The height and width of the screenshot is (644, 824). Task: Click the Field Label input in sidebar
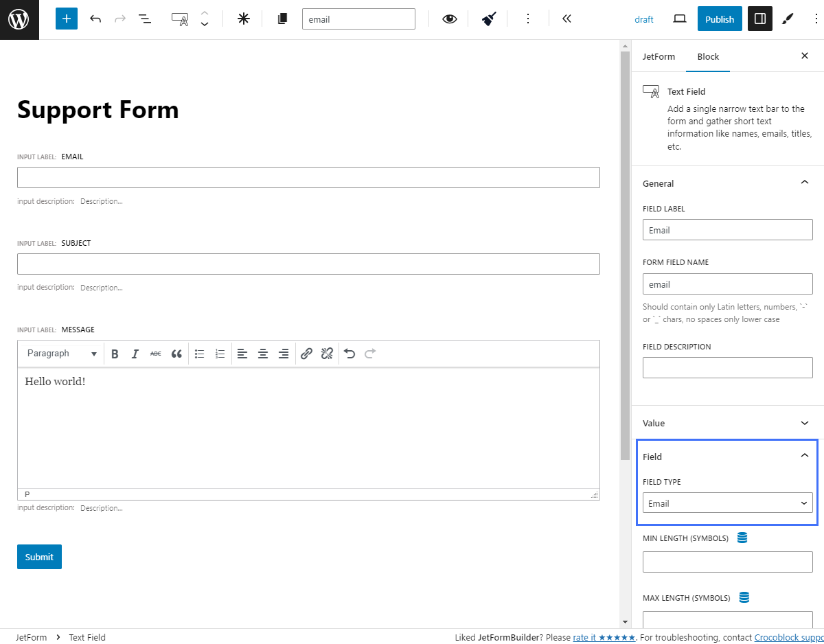(x=727, y=230)
